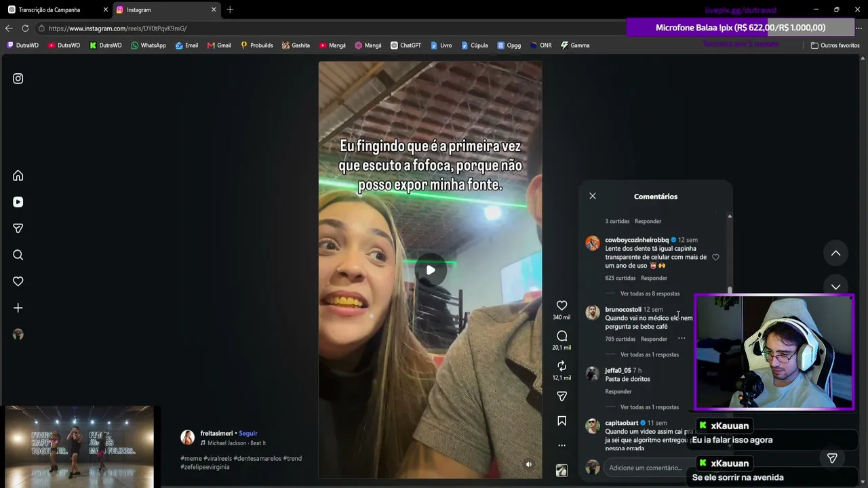Close the Transcrição da Campanha tab
Image resolution: width=868 pixels, height=488 pixels.
coord(105,9)
